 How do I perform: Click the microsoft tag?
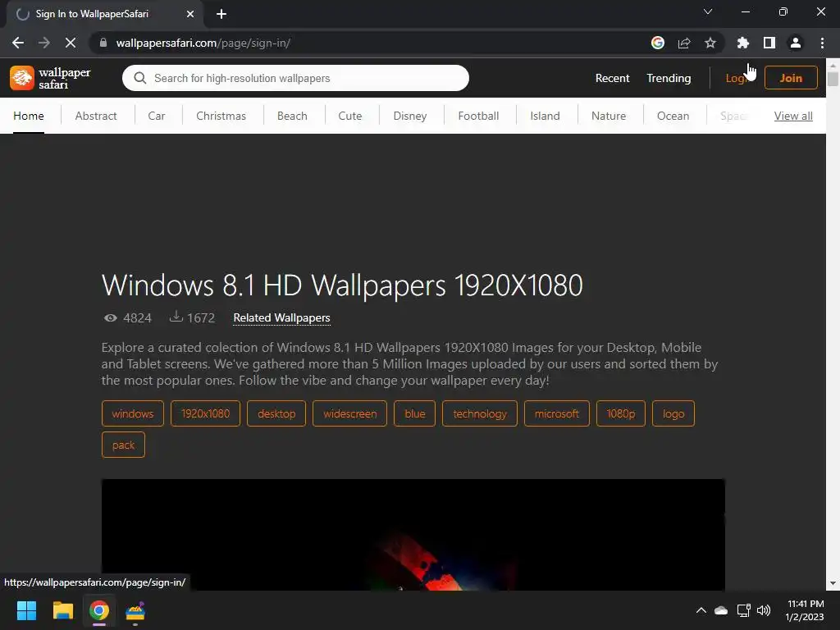[x=557, y=413]
